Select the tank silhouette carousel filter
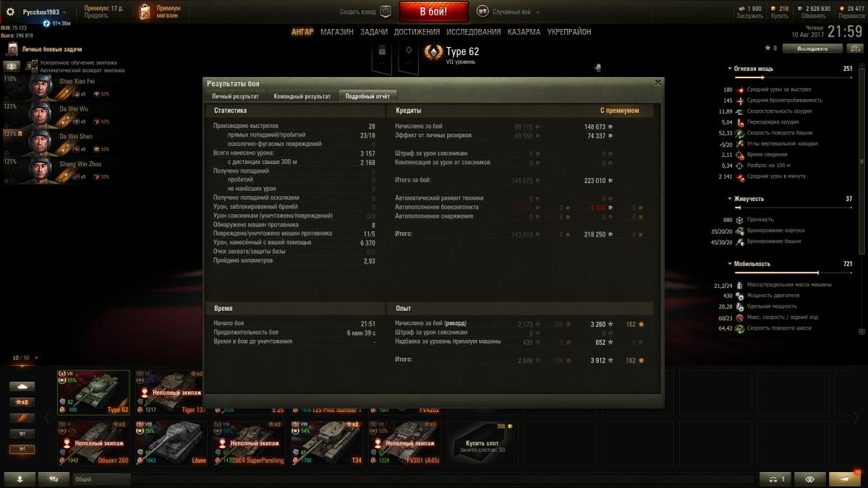The width and height of the screenshot is (868, 488). (22, 386)
